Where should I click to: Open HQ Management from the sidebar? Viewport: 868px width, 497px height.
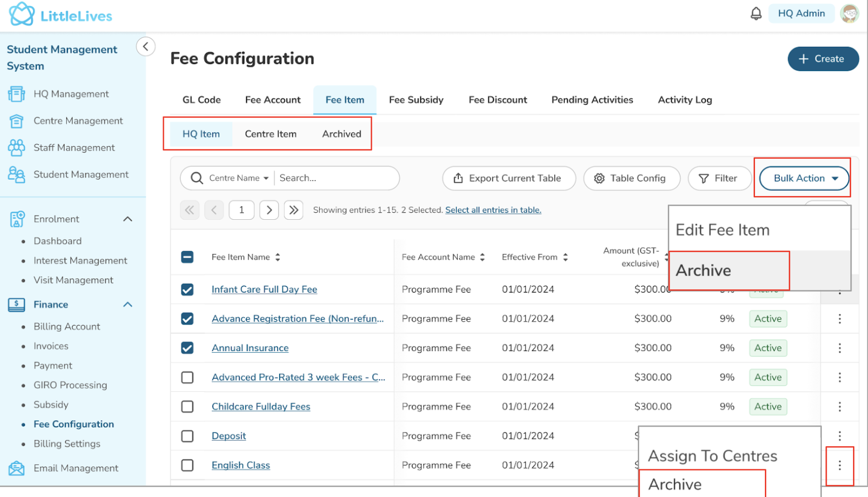pyautogui.click(x=71, y=94)
